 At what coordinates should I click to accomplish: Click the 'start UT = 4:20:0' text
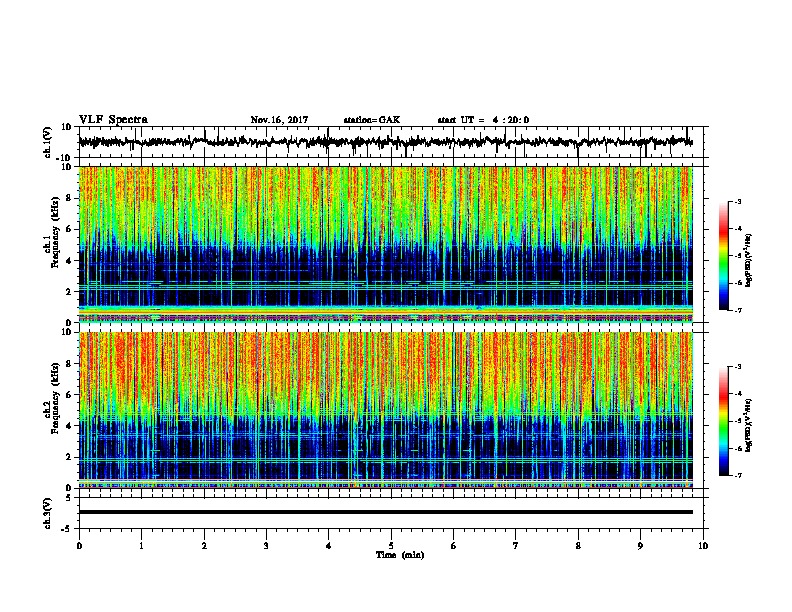point(483,120)
